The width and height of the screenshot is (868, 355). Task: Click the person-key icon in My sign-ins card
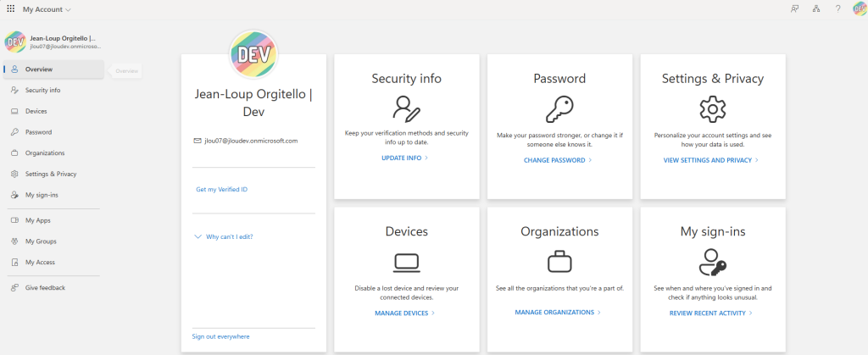pyautogui.click(x=713, y=262)
